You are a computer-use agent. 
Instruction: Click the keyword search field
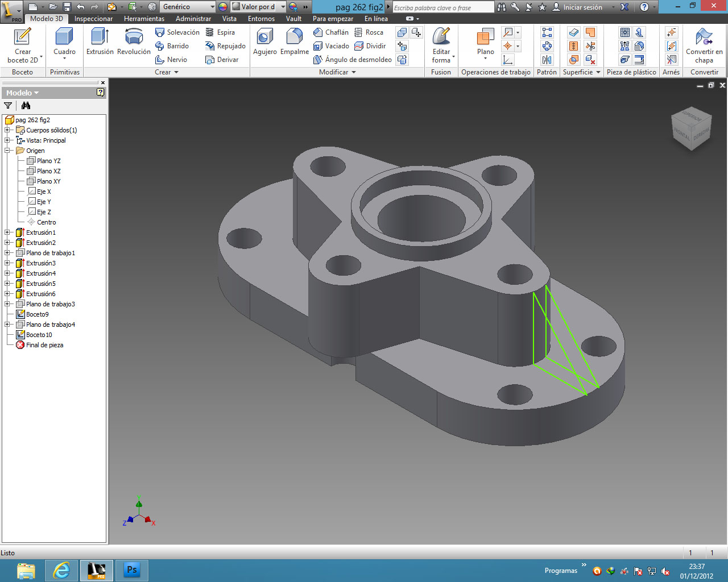[x=443, y=7]
